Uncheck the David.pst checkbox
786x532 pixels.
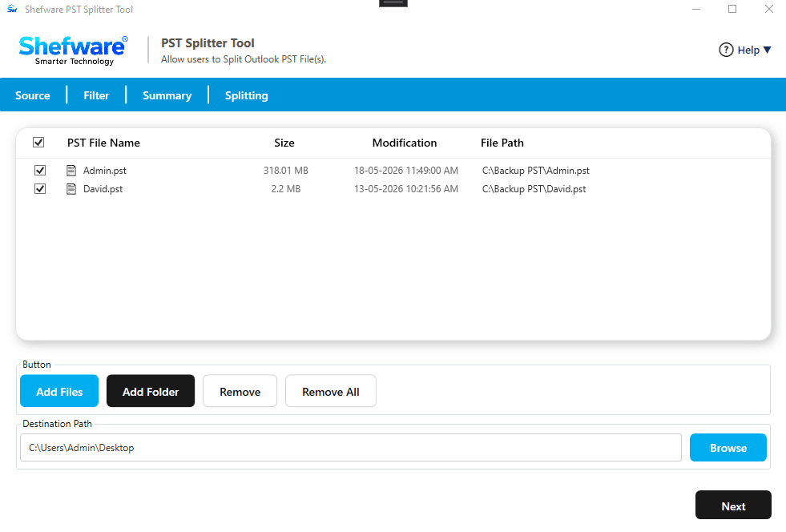pyautogui.click(x=40, y=189)
